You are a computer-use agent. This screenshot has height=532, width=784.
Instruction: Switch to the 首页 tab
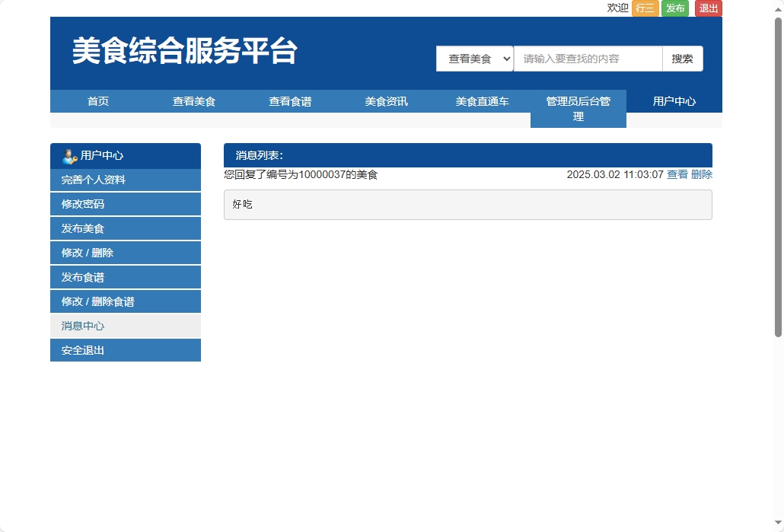click(x=97, y=100)
